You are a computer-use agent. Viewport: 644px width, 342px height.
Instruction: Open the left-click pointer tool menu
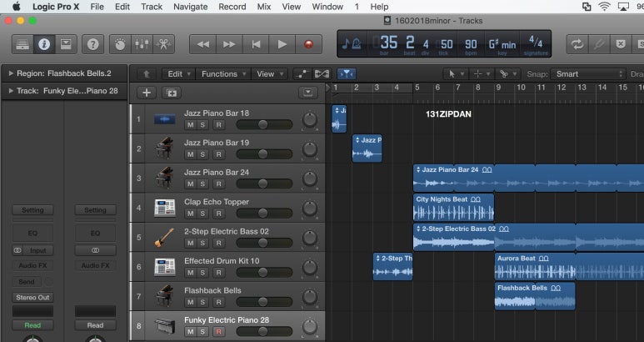[456, 74]
